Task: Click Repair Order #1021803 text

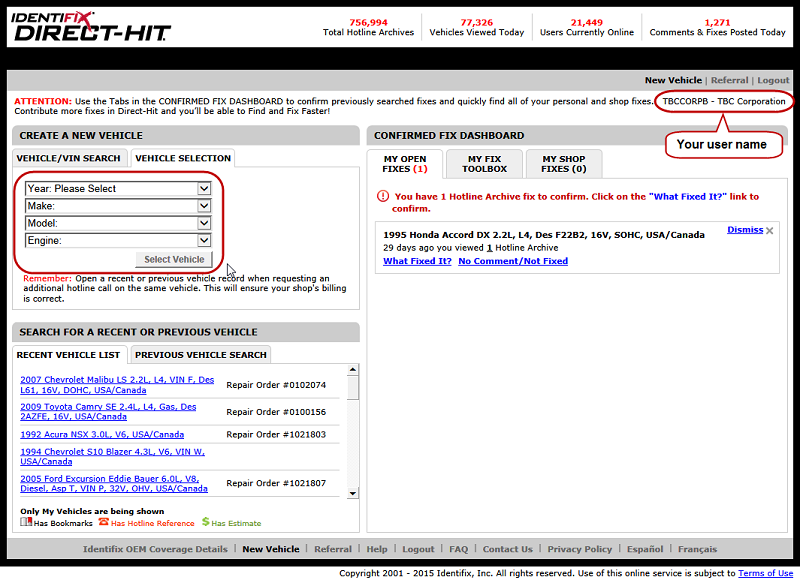Action: click(276, 435)
